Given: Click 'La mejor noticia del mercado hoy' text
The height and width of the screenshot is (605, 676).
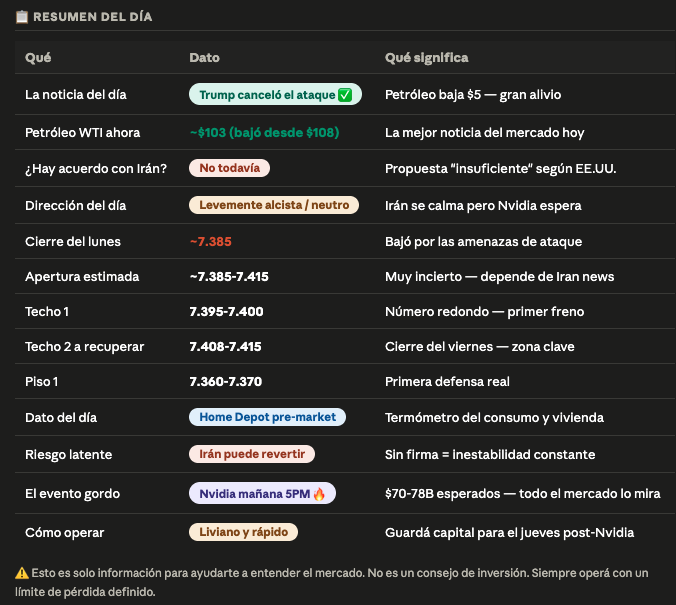Looking at the screenshot, I should 485,132.
